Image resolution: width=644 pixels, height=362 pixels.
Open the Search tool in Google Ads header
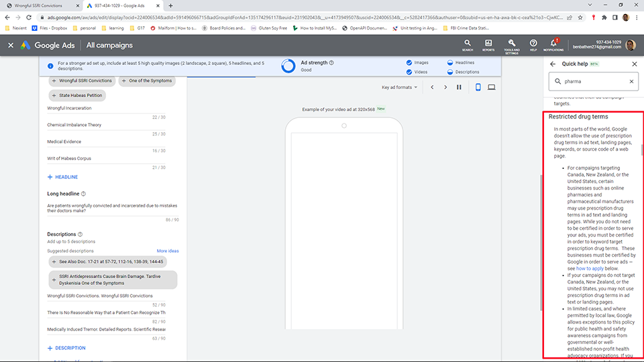click(x=467, y=44)
